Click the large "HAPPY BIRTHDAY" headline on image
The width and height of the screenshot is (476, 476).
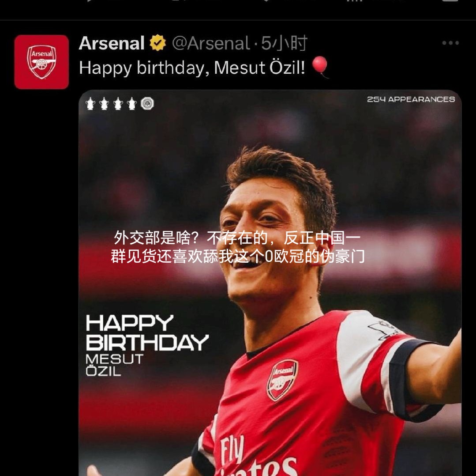146,333
